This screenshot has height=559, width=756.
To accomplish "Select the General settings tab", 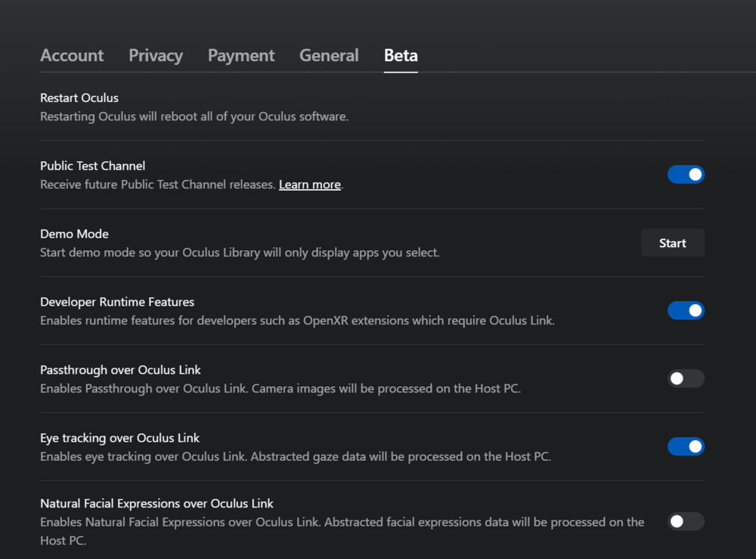I will tap(329, 55).
